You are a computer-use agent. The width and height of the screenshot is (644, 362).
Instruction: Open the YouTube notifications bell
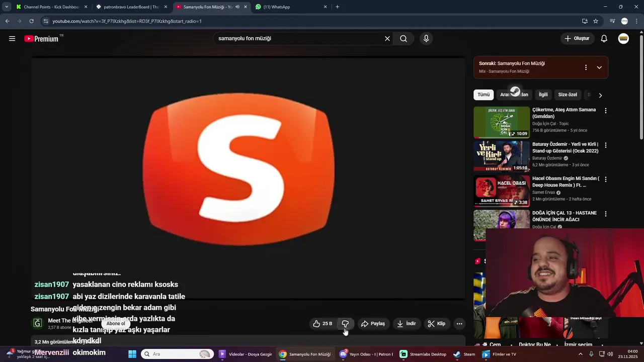tap(604, 39)
